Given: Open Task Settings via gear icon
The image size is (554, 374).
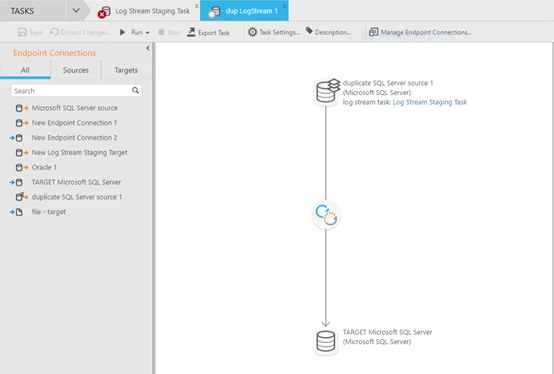Looking at the screenshot, I should (252, 32).
